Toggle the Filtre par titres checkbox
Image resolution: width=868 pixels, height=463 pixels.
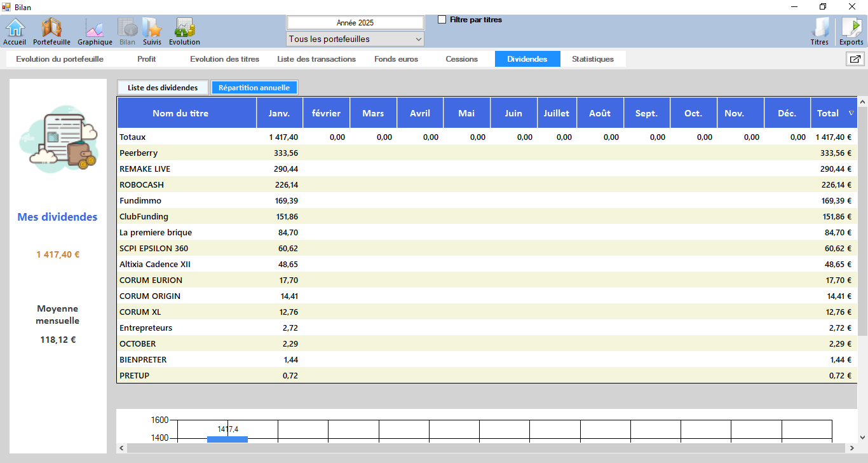click(442, 20)
